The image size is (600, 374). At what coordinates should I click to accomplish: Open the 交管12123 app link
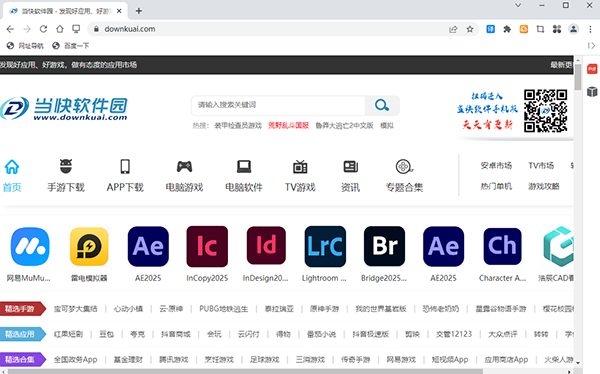pos(454,334)
